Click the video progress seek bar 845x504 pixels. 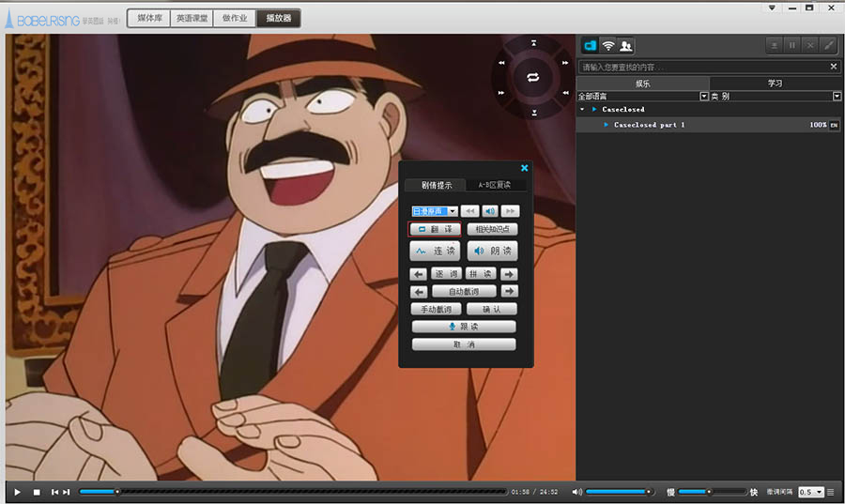tap(293, 492)
